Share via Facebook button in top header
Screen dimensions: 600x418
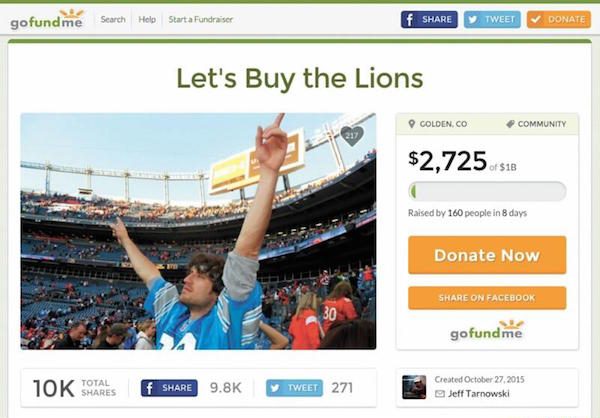(429, 20)
